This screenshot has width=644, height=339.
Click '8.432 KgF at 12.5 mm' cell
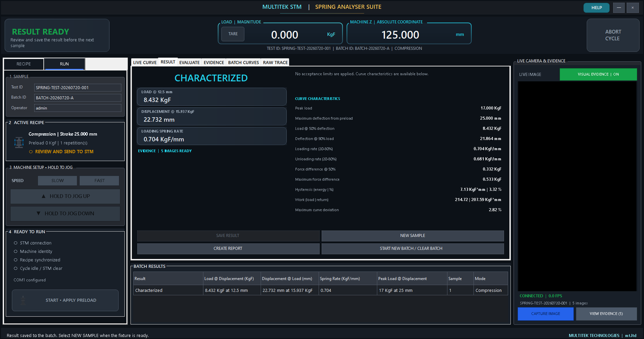point(232,290)
